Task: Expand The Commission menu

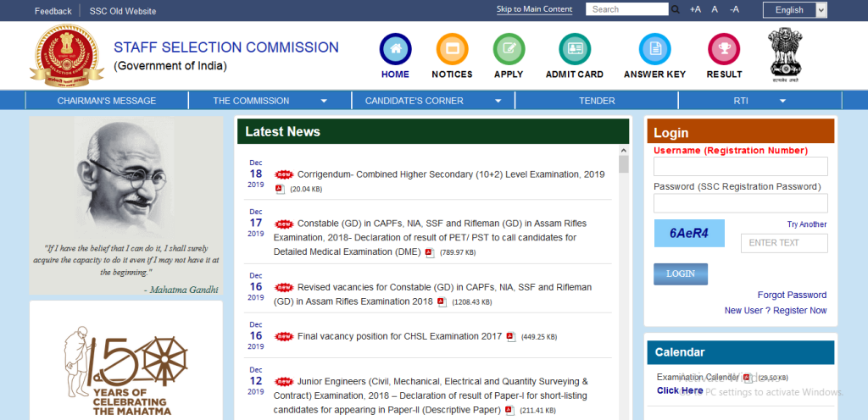Action: 270,101
